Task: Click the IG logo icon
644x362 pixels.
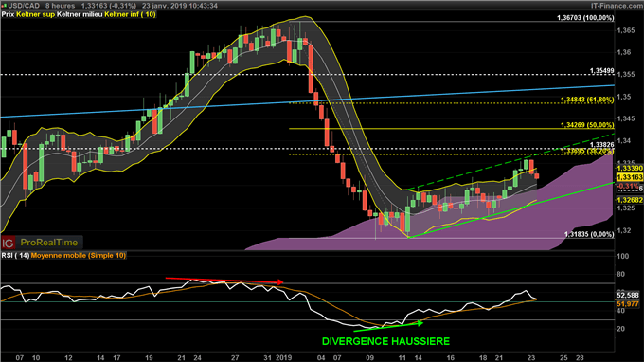Action: (x=9, y=243)
